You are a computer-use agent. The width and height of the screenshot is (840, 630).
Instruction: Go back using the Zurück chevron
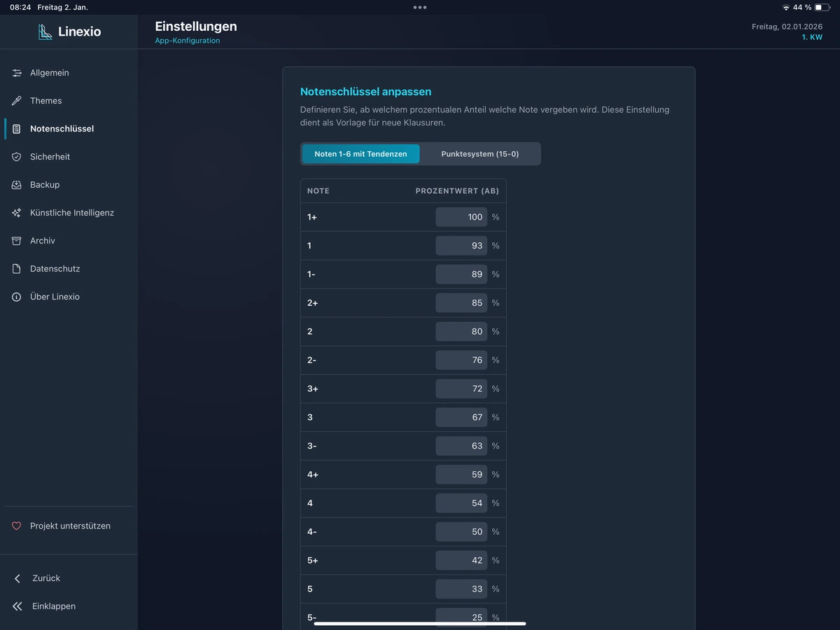(17, 578)
